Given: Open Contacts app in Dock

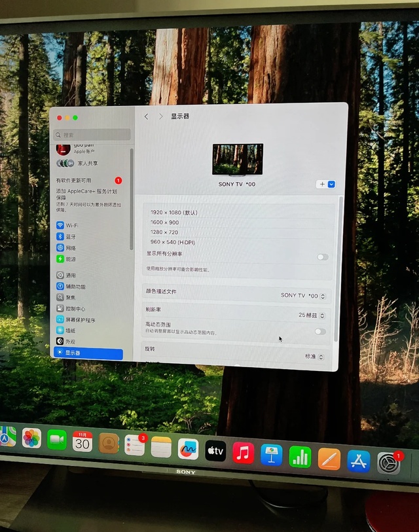Looking at the screenshot, I should point(109,443).
